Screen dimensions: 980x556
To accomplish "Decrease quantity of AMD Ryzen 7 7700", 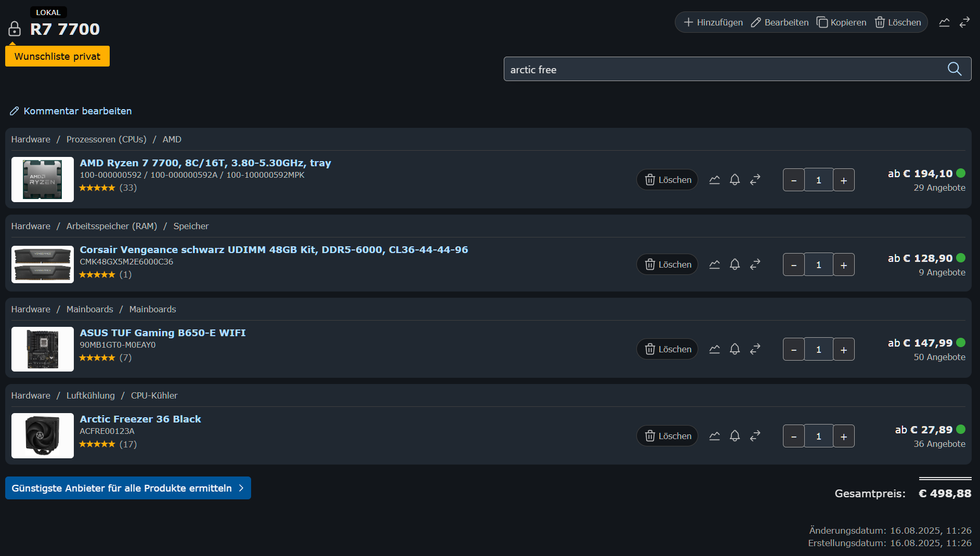I will 793,180.
